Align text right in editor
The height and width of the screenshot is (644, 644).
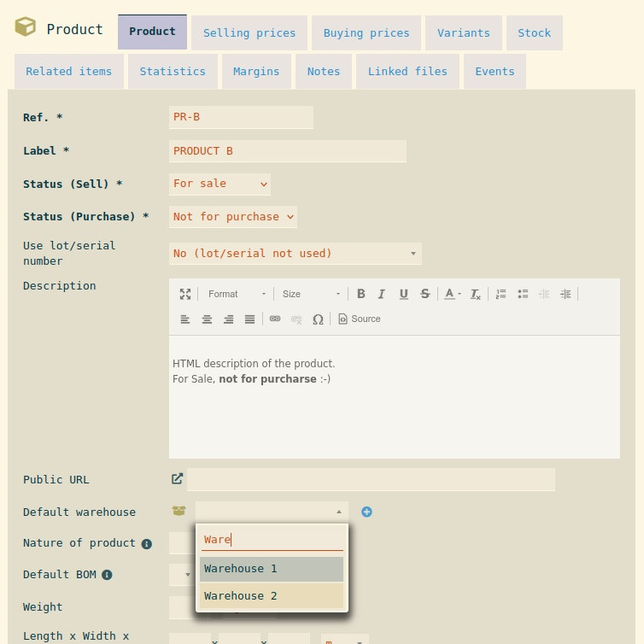(228, 319)
